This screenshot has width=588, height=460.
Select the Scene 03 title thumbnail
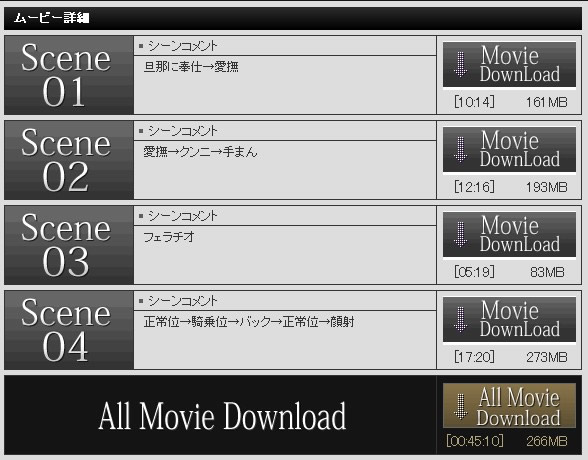click(x=69, y=245)
